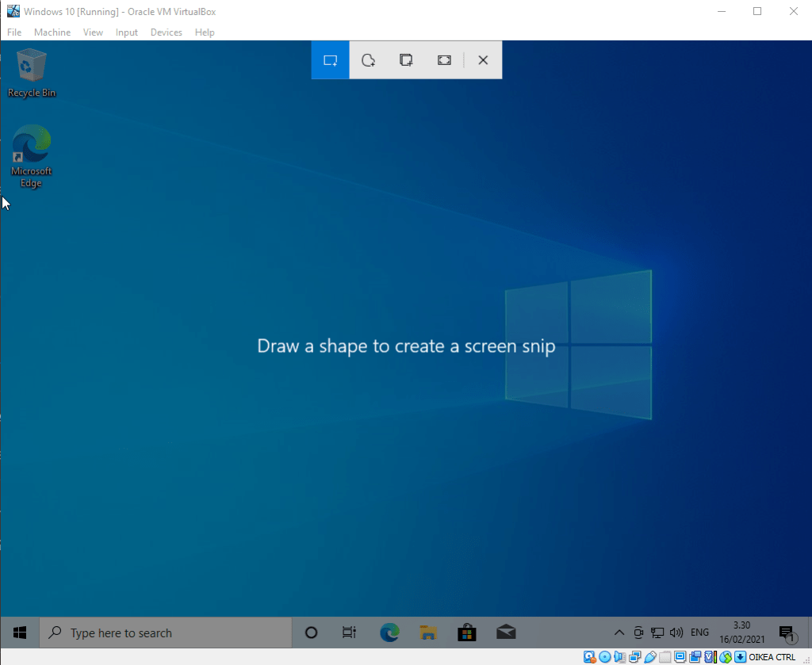The height and width of the screenshot is (665, 812).
Task: Click the View menu in VirtualBox
Action: (x=93, y=32)
